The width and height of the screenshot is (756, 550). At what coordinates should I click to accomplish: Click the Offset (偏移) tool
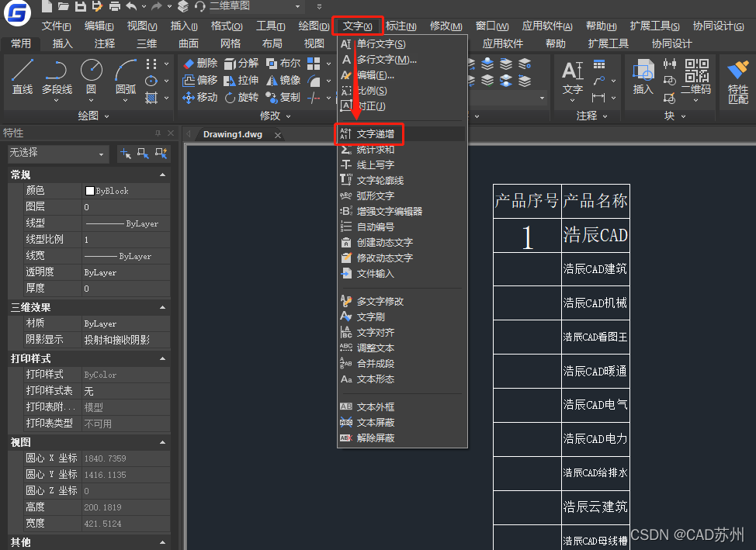pyautogui.click(x=200, y=80)
